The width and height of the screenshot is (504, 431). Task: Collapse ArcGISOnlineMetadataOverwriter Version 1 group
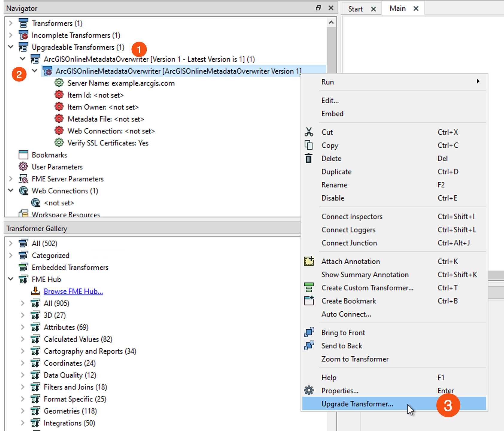pyautogui.click(x=23, y=59)
